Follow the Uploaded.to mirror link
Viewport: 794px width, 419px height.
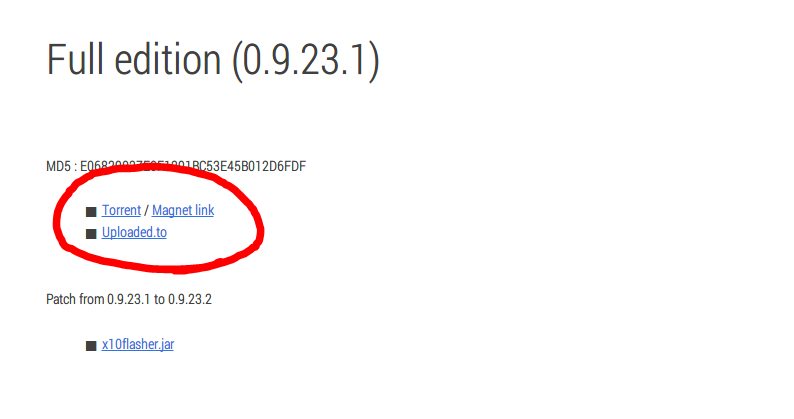click(134, 233)
